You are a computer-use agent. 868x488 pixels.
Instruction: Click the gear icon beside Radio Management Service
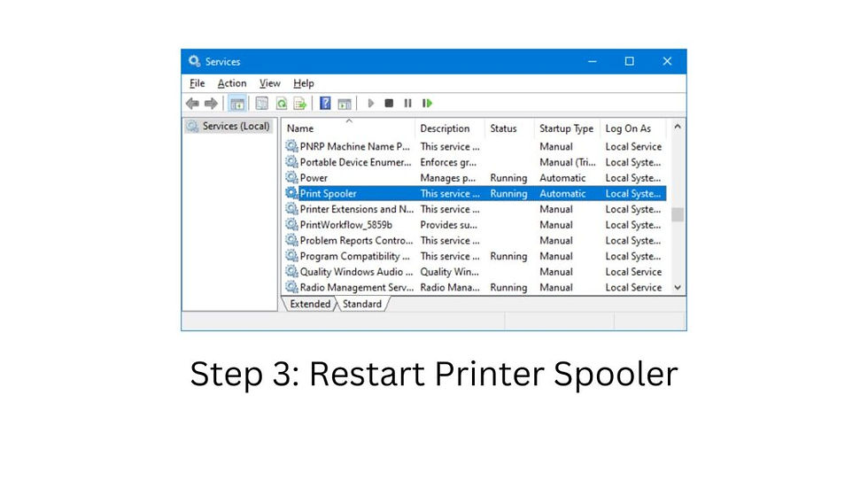pyautogui.click(x=291, y=287)
